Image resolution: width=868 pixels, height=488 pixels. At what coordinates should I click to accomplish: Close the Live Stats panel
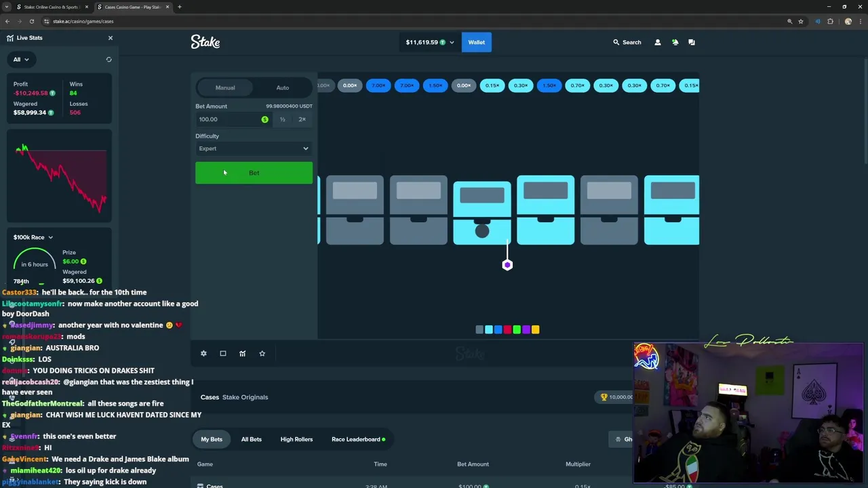[111, 38]
